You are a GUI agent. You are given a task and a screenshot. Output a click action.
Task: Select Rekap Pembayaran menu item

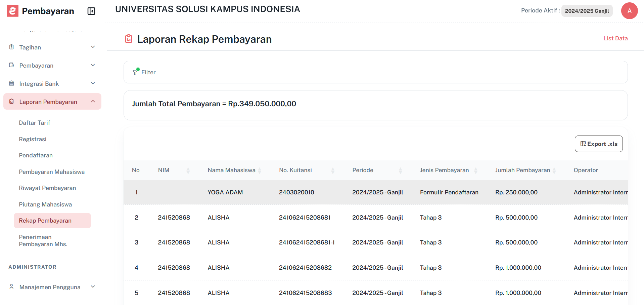pos(52,221)
